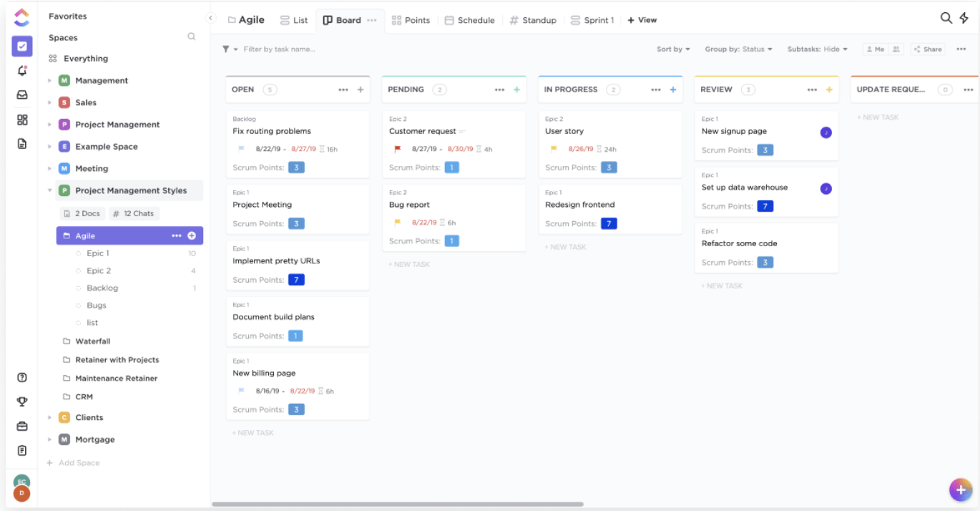Switch to the Standup tab
The height and width of the screenshot is (511, 980).
pos(532,20)
